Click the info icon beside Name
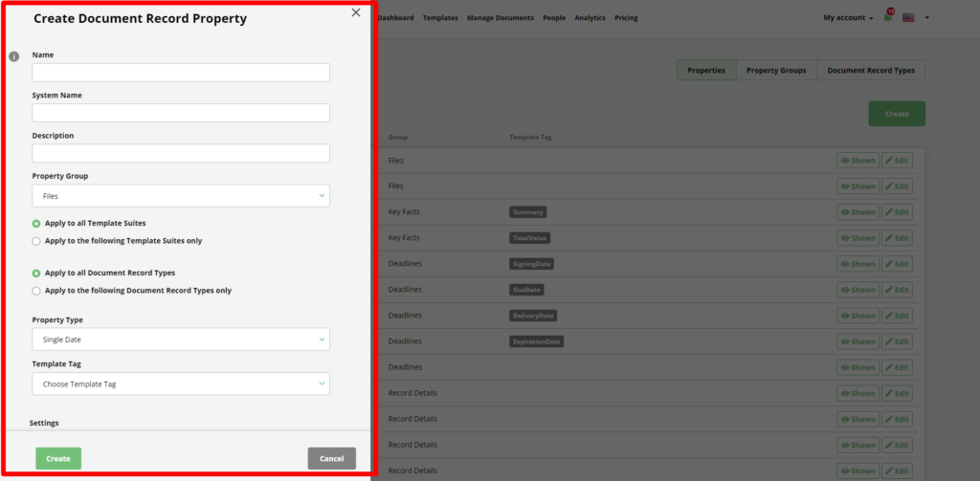 point(14,56)
